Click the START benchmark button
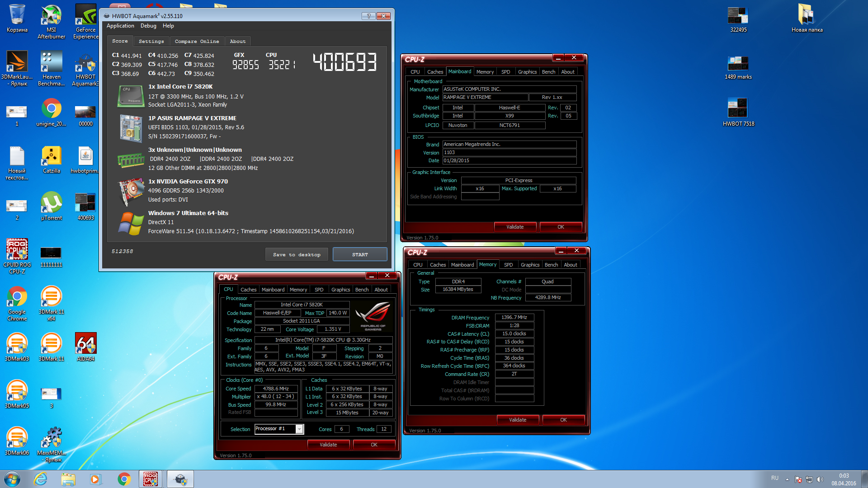This screenshot has height=488, width=868. [x=360, y=254]
